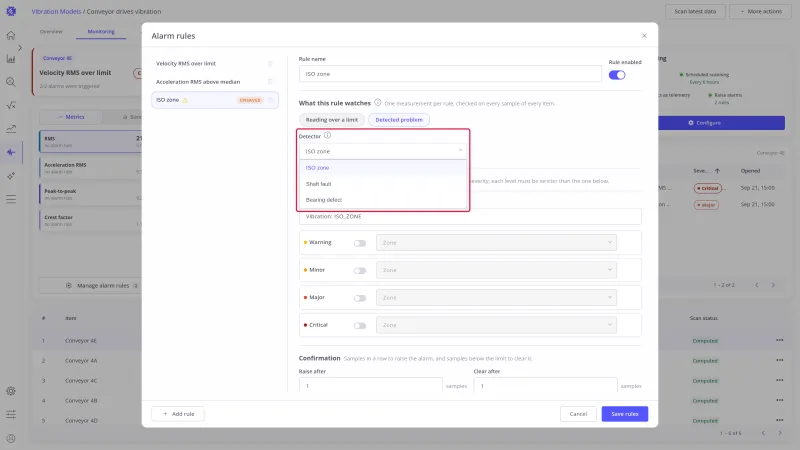Open the trend line sidebar icon

11,129
